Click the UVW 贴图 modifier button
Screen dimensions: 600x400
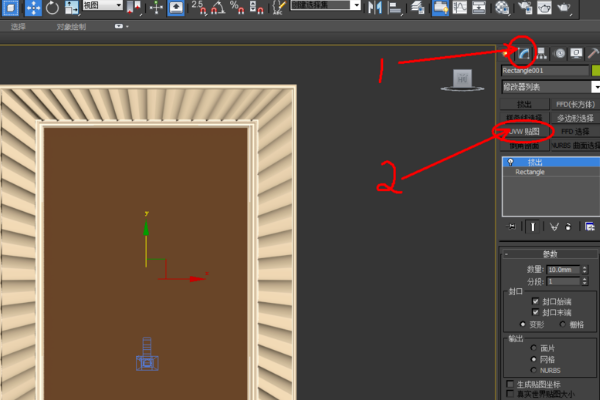(524, 132)
